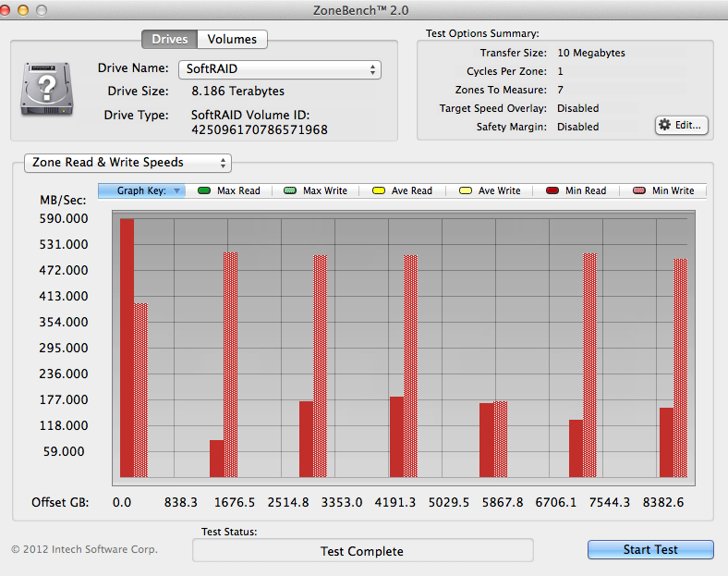Click the Min Read red color swatch

(552, 190)
